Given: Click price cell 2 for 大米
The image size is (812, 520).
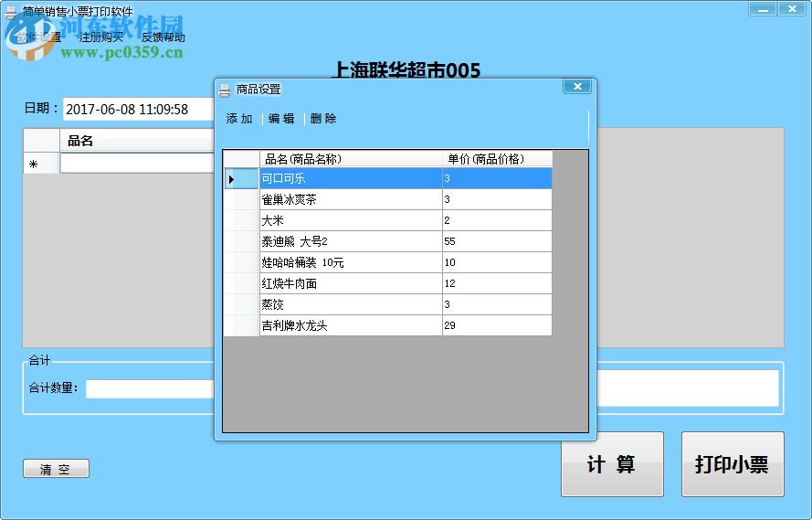Looking at the screenshot, I should pos(497,220).
